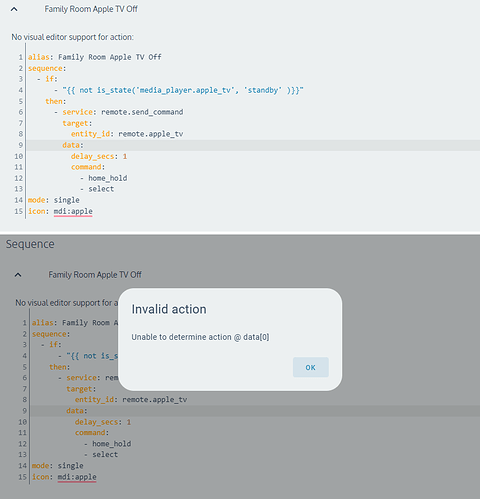Click line number 15 in lower editor gutter
The image size is (480, 499).
point(22,477)
